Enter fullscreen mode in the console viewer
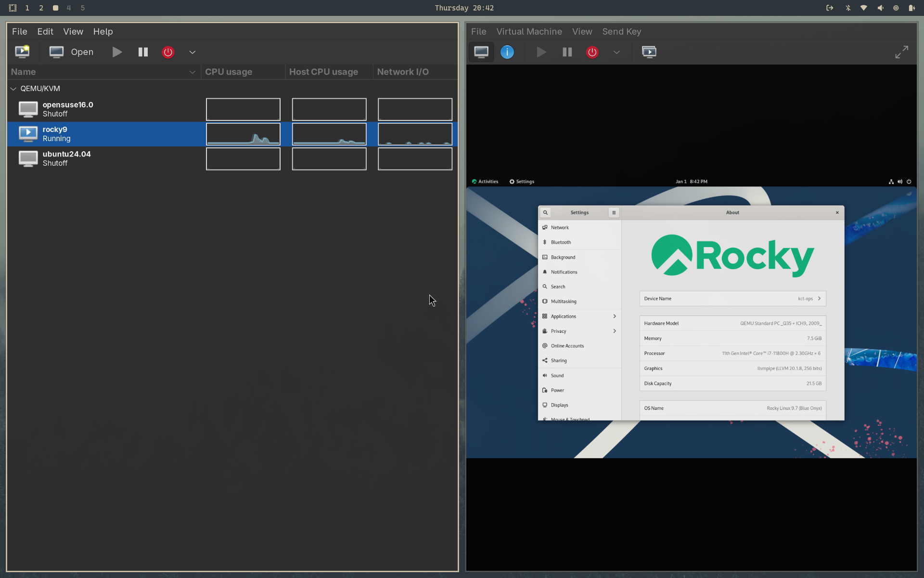Screen dimensions: 924x578 901,52
